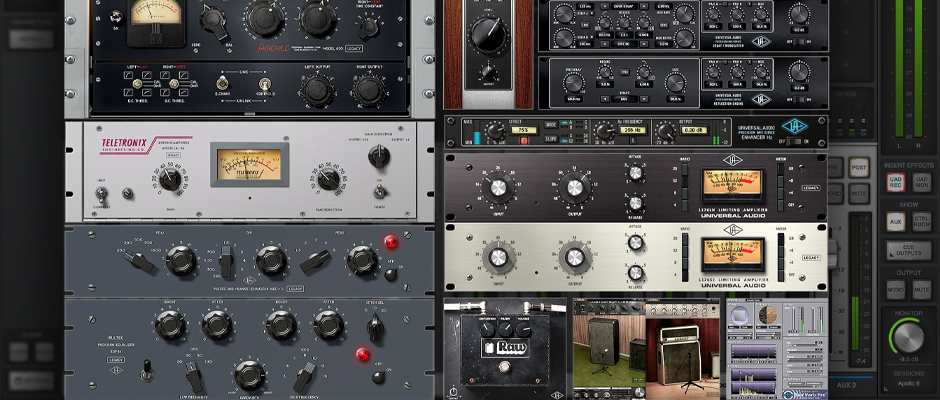Click the -7.4 level readout
Viewport: 940px width, 400px height.
coord(858,360)
